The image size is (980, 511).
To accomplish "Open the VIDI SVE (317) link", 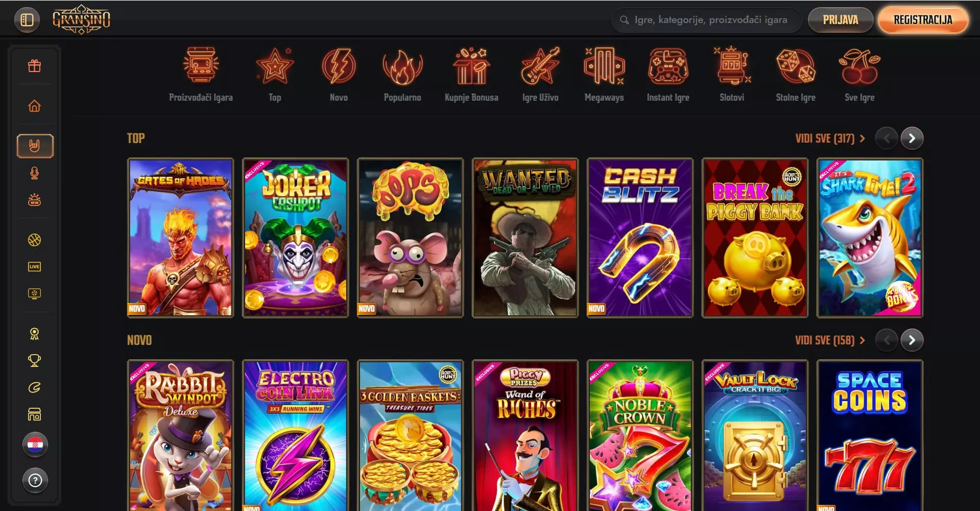I will (830, 138).
